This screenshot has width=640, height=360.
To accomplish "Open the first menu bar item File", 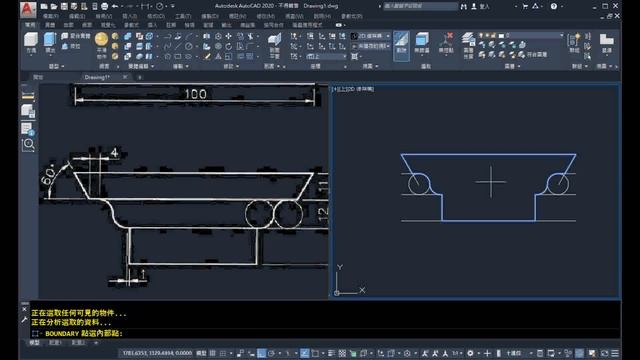I will [x=51, y=16].
